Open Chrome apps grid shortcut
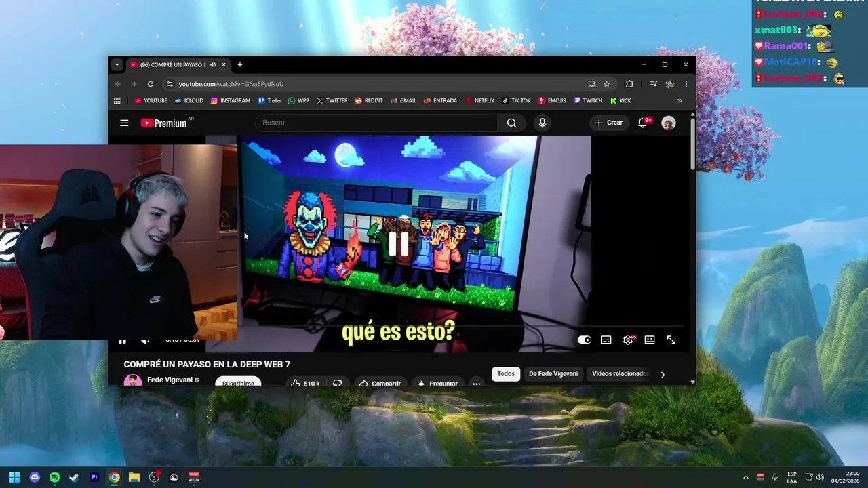Image resolution: width=868 pixels, height=488 pixels. [117, 101]
